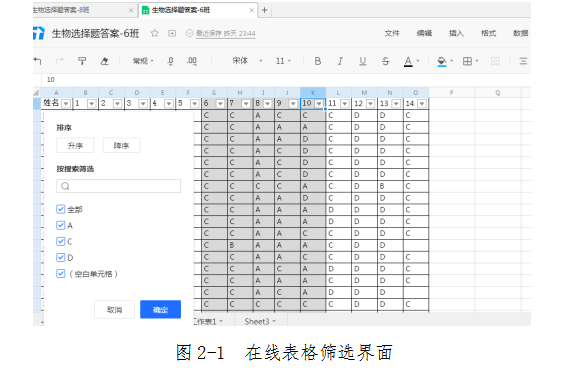Open the fill color bucket tool
This screenshot has width=570, height=369.
(442, 61)
